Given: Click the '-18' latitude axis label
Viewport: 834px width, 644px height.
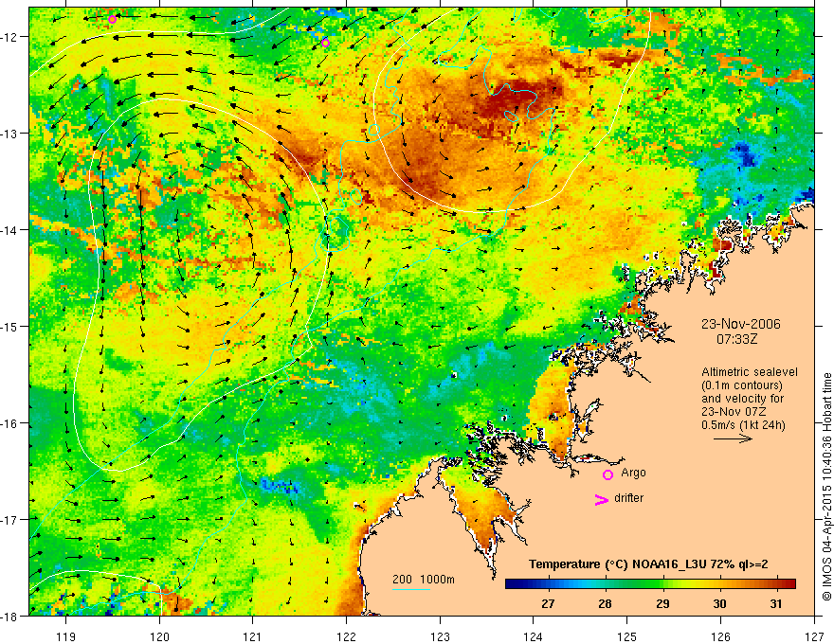Looking at the screenshot, I should click(x=11, y=616).
